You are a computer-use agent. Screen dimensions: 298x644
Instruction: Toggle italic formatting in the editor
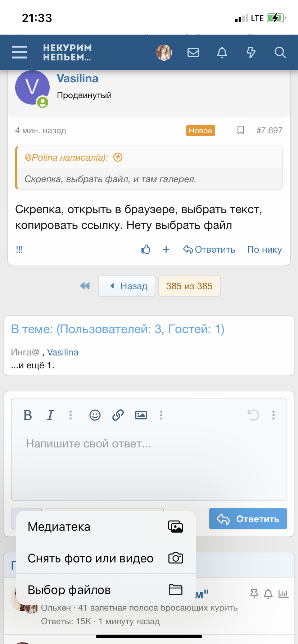(x=50, y=415)
